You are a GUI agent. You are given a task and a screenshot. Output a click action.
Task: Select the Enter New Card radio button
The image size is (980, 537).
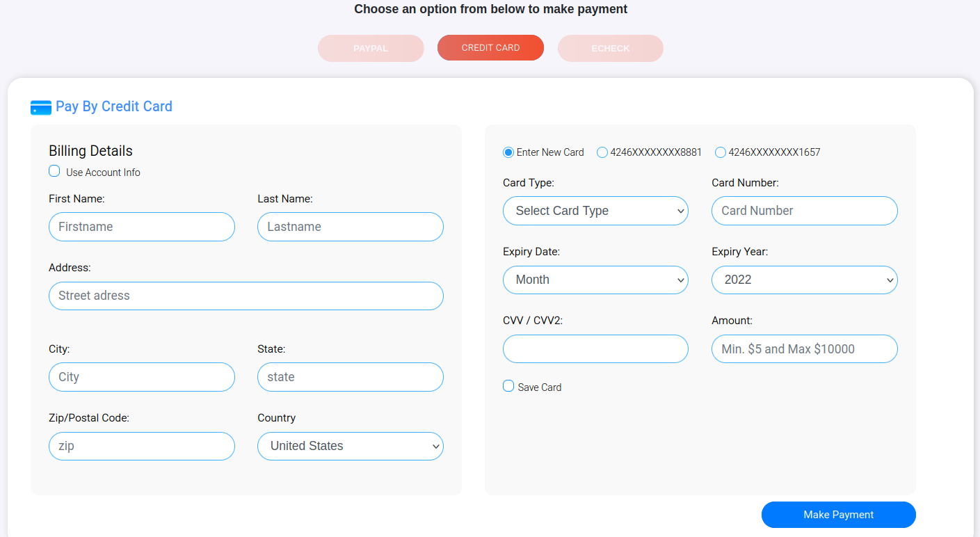tap(508, 152)
